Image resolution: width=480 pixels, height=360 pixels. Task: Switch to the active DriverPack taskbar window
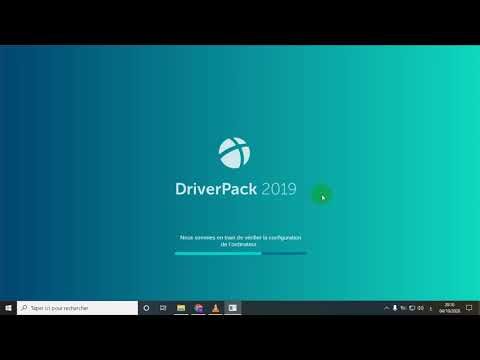pos(233,308)
